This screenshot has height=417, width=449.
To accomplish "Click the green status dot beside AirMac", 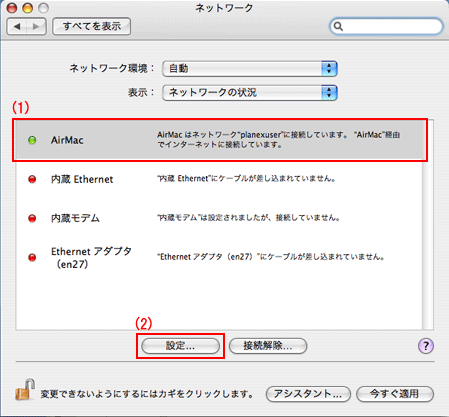I will click(32, 140).
